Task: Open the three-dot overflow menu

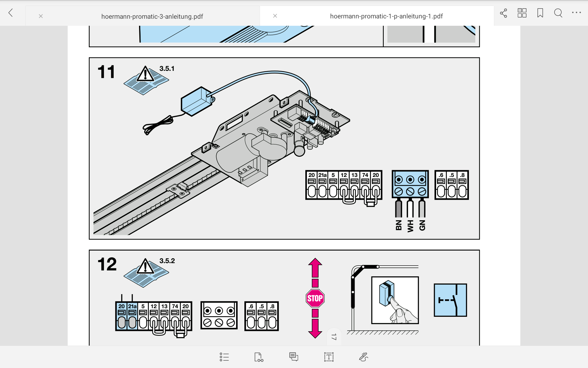Action: [x=576, y=13]
